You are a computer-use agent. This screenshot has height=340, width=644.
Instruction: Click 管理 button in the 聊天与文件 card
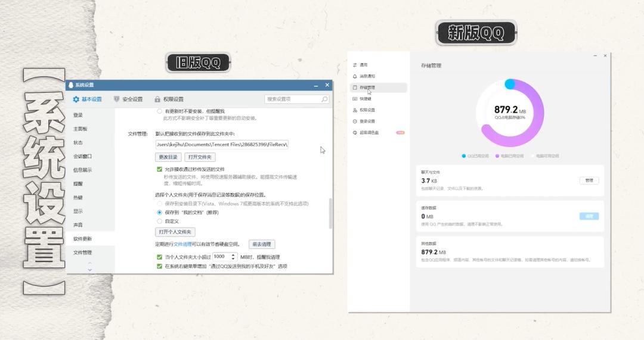click(589, 180)
